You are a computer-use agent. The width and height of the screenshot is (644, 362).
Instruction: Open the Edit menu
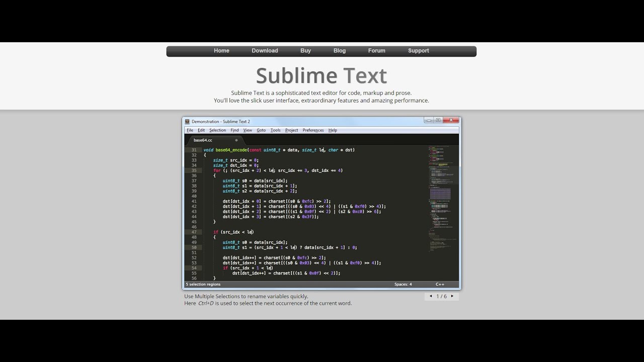(201, 130)
